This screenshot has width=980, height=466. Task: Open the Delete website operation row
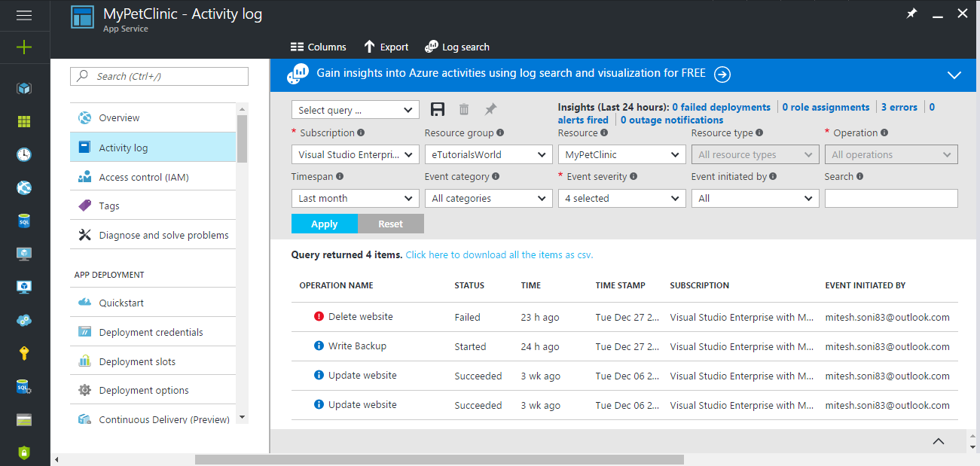pos(624,317)
